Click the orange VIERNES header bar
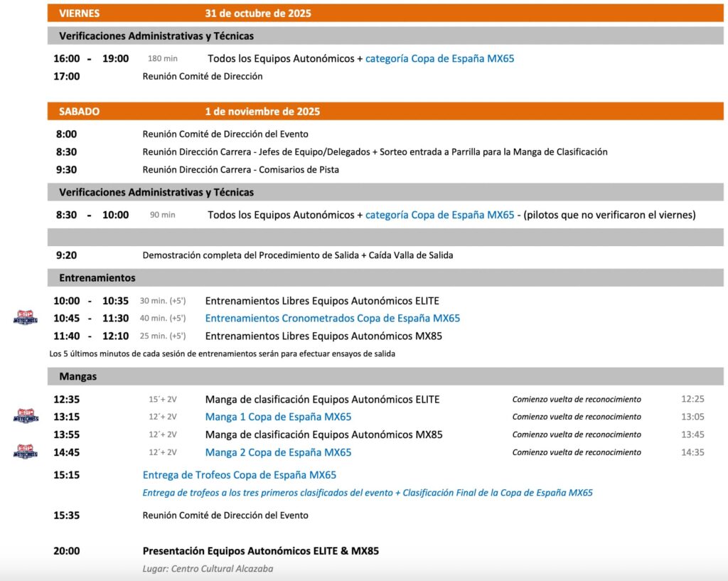 tap(385, 14)
